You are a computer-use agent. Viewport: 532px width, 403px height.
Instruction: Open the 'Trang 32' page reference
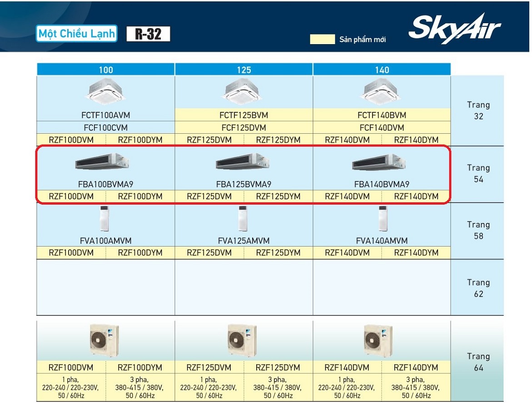[x=478, y=111]
